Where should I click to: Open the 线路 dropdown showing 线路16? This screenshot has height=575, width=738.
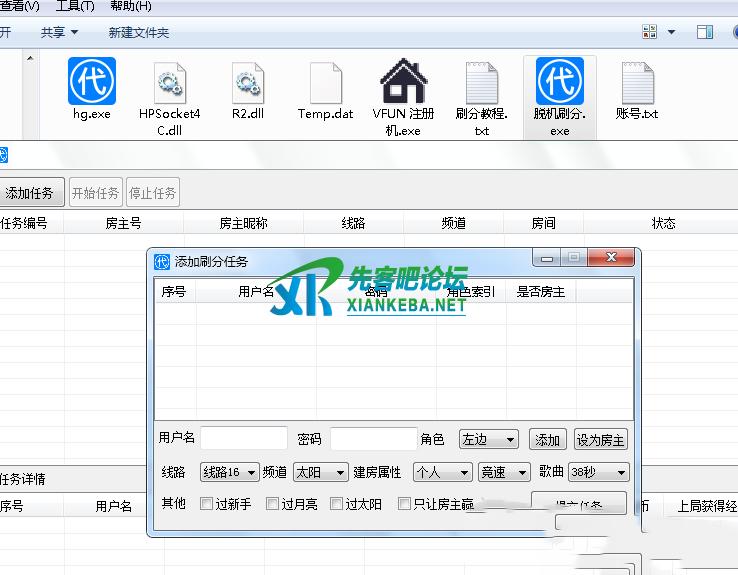click(229, 472)
